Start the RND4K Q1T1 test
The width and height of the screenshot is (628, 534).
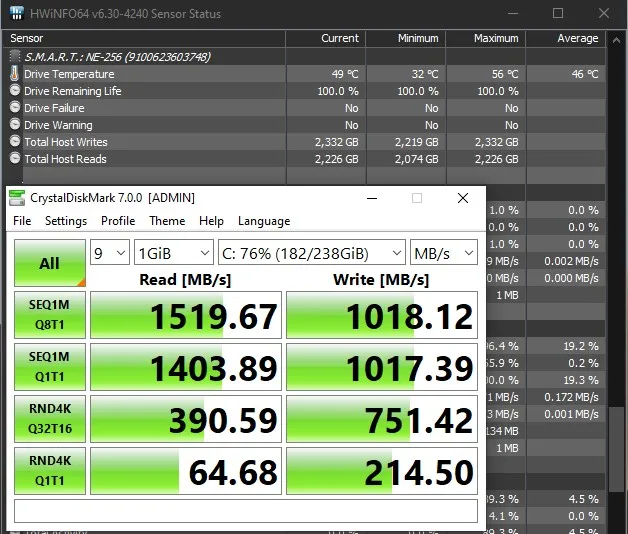pos(50,471)
